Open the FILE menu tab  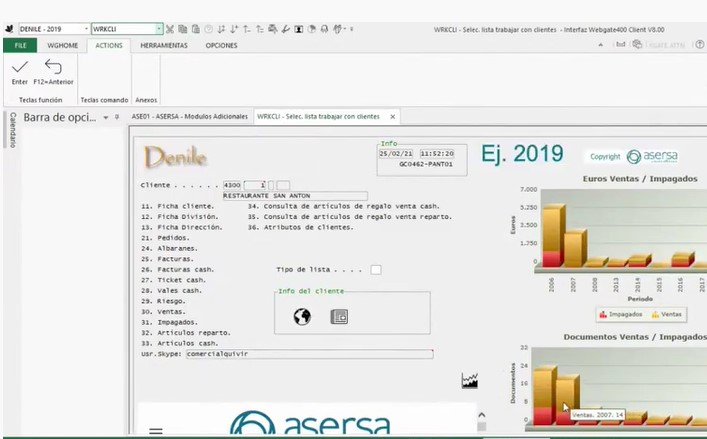(20, 46)
